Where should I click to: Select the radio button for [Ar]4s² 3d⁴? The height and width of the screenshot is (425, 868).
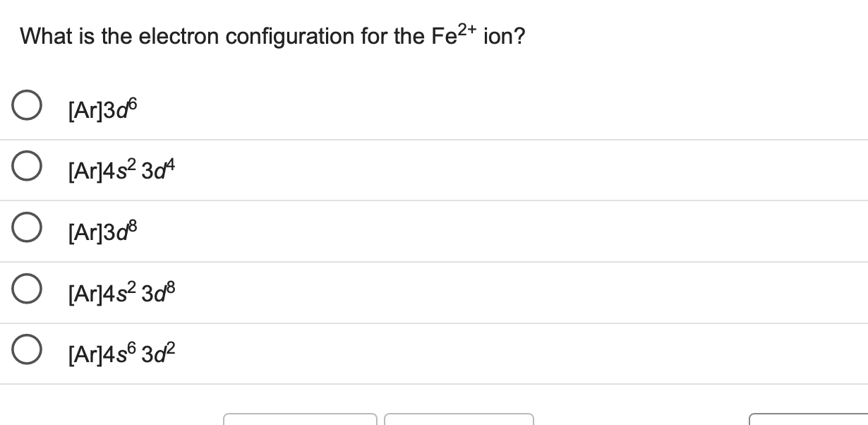coord(26,166)
